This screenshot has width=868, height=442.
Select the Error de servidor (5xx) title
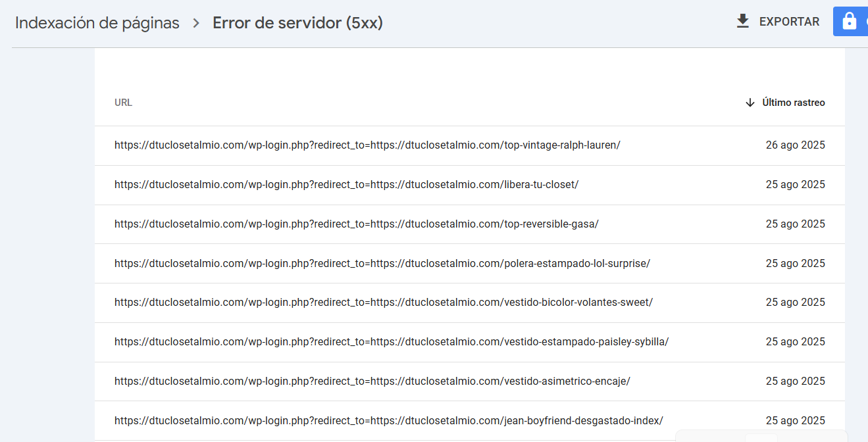point(297,23)
